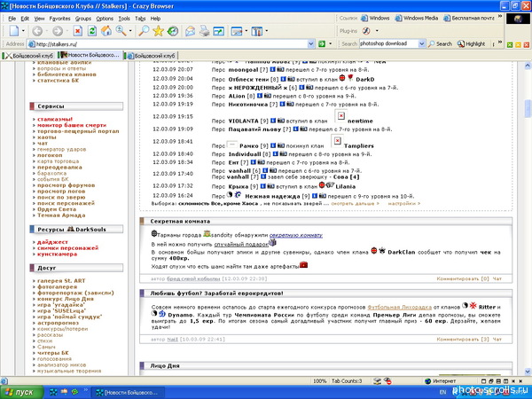
Task: Stop loading with the red X icon
Action: point(78,31)
